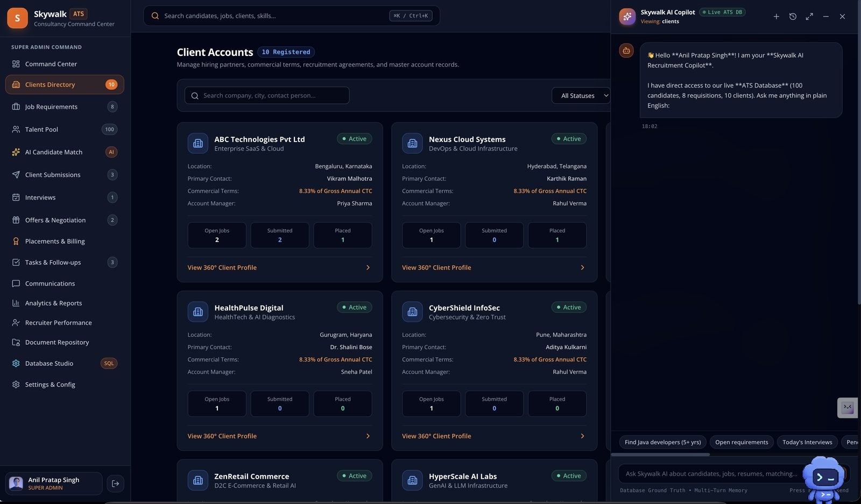
Task: Click View 360° Client Profile for ABC Technologies
Action: coord(222,267)
